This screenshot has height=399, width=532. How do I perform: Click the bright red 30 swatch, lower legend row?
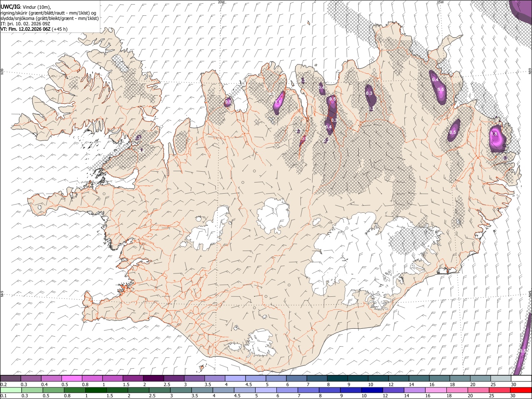pos(521,390)
